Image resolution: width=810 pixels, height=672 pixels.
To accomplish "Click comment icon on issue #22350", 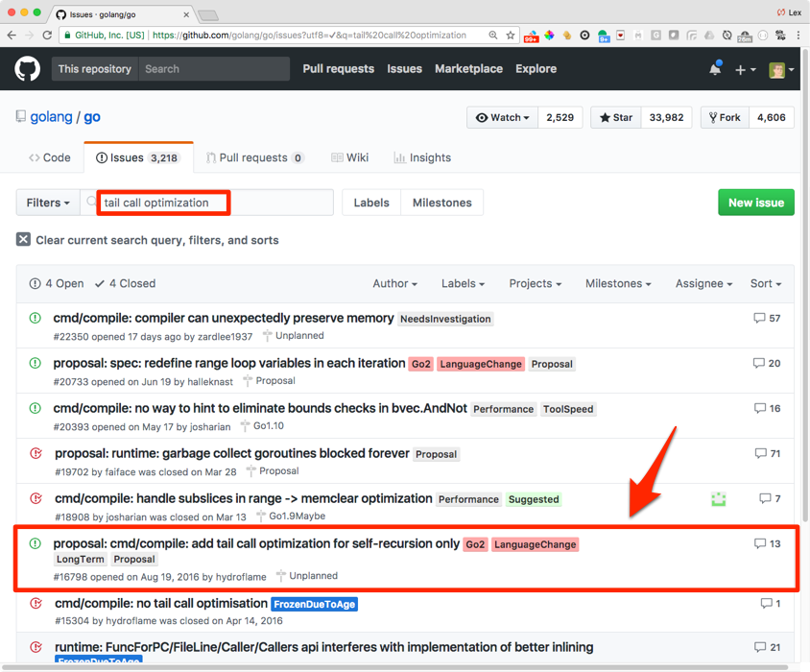I will tap(760, 319).
